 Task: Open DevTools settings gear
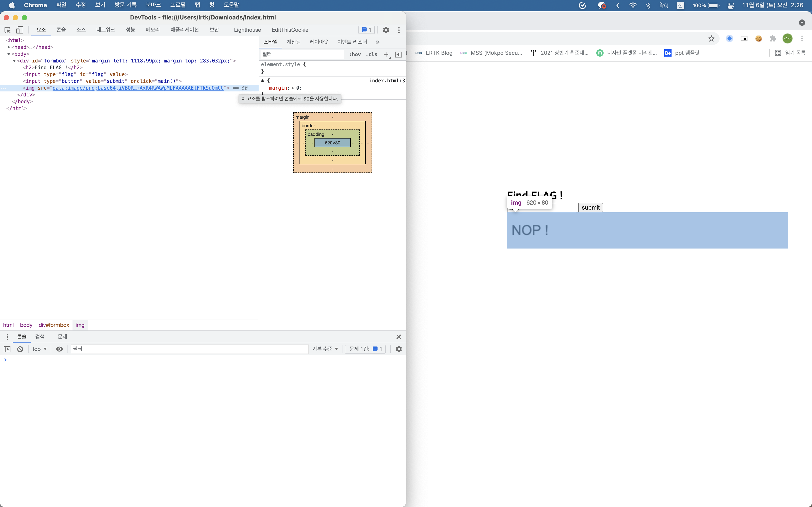pos(386,30)
